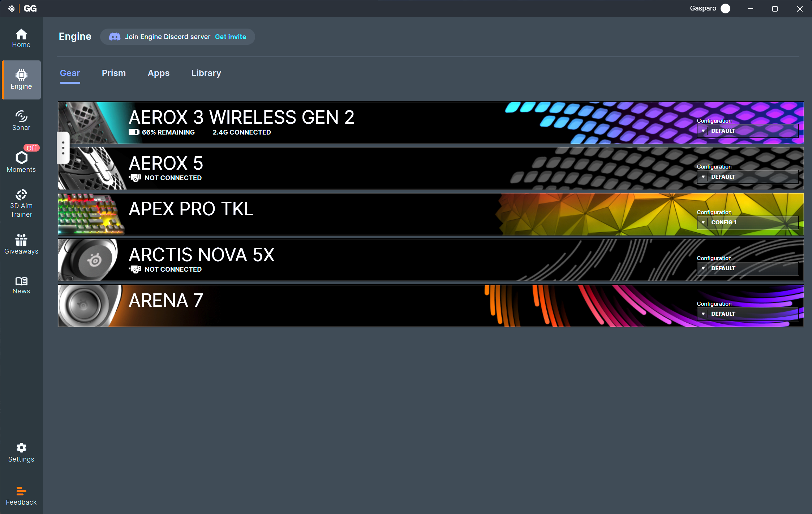Open Arena 7 configuration dropdown
The height and width of the screenshot is (514, 812).
(747, 314)
